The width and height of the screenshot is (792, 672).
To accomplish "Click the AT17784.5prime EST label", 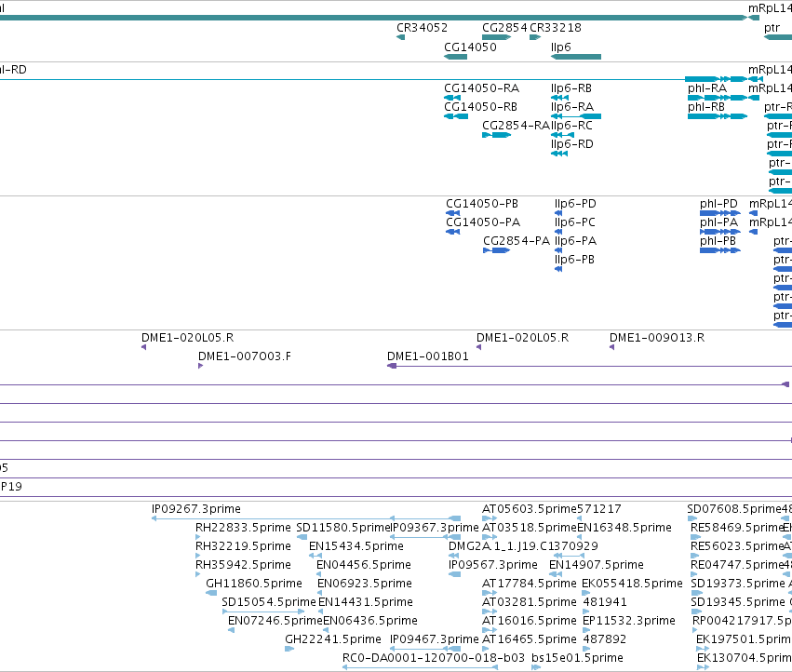I will [529, 585].
